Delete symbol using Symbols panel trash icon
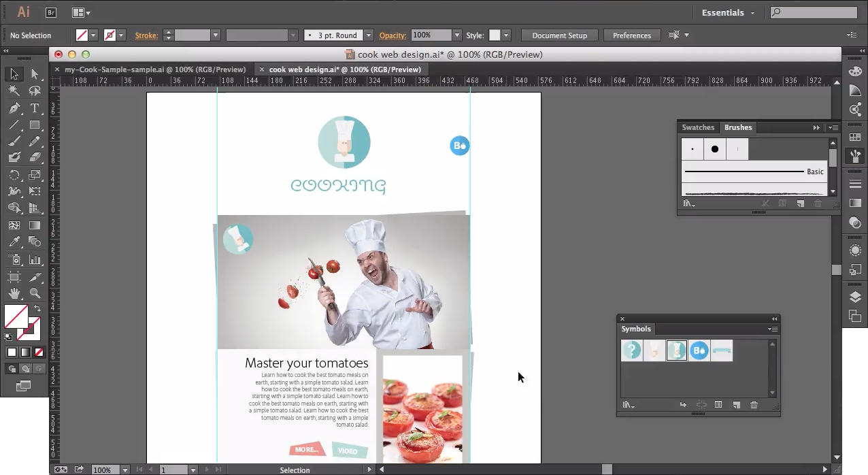The image size is (868, 475). point(754,405)
